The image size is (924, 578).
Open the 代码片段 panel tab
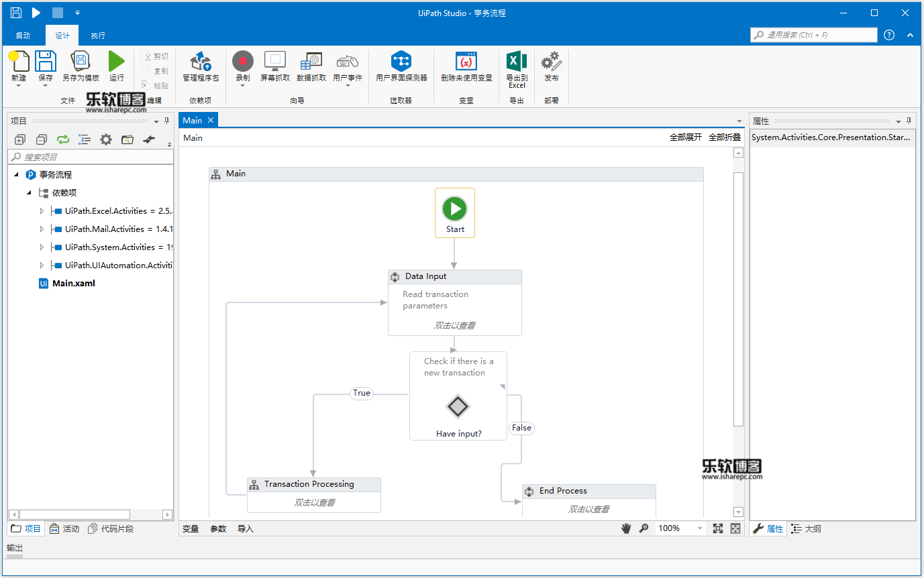[111, 528]
